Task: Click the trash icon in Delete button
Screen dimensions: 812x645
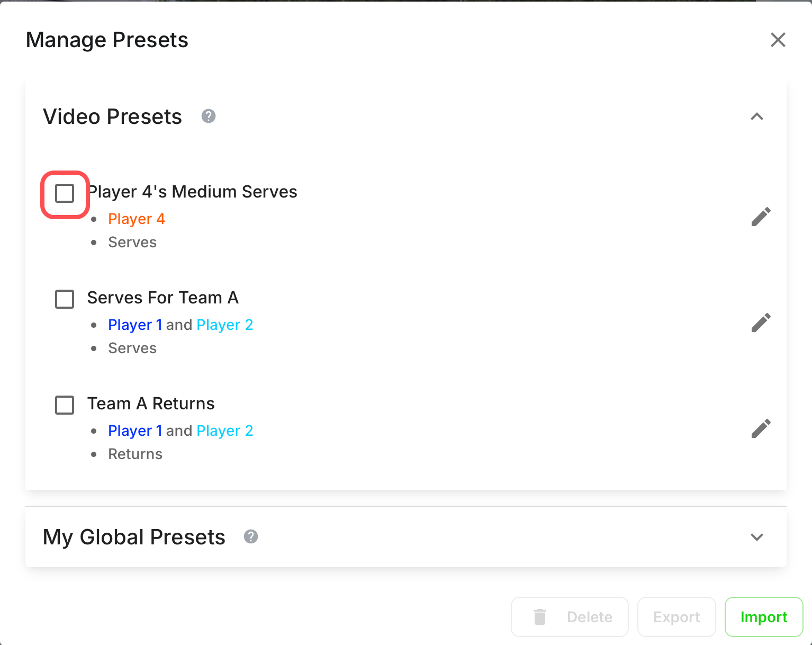Action: tap(540, 617)
